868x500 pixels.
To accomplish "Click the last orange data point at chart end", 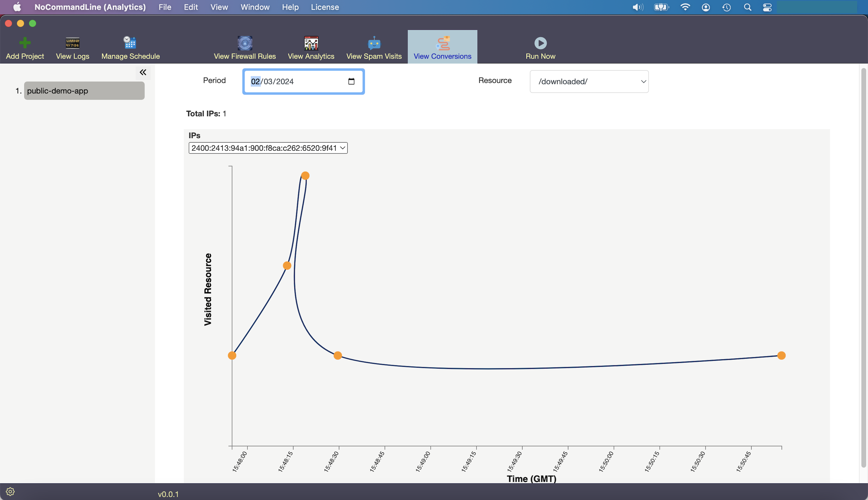I will pyautogui.click(x=781, y=355).
